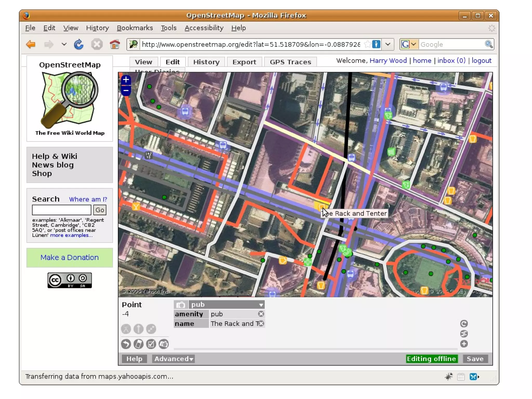Click the GPS track icon in editor panel
Screen dimensions: 532x399
pos(138,344)
